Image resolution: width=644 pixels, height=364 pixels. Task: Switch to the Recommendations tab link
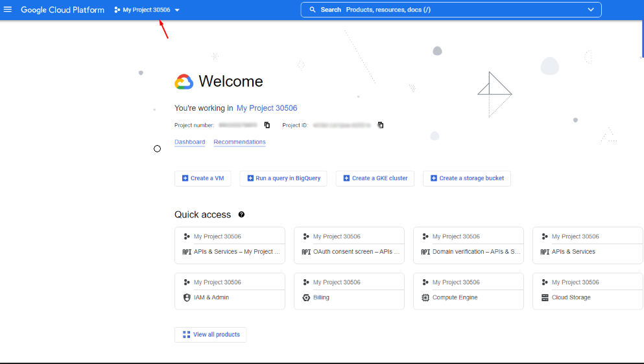(239, 142)
